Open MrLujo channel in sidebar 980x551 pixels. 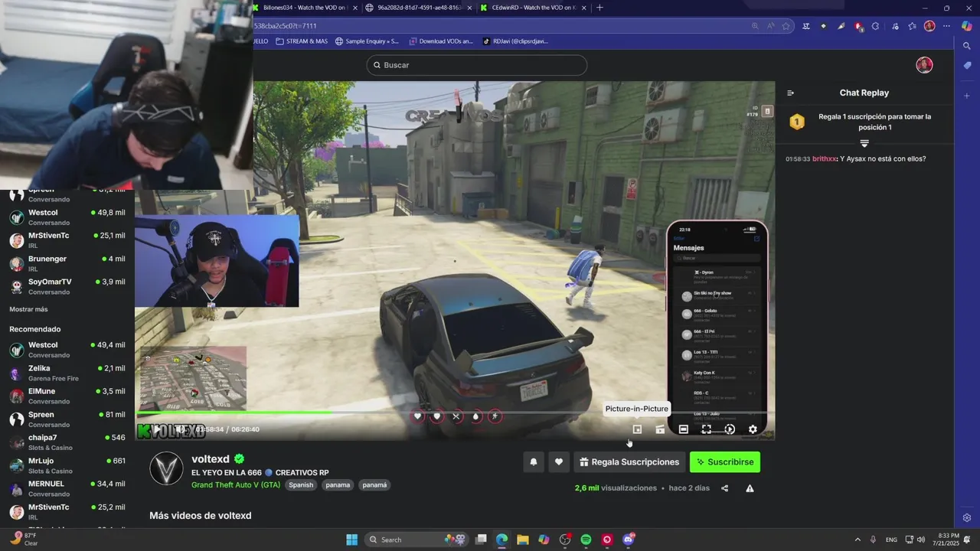(x=67, y=465)
